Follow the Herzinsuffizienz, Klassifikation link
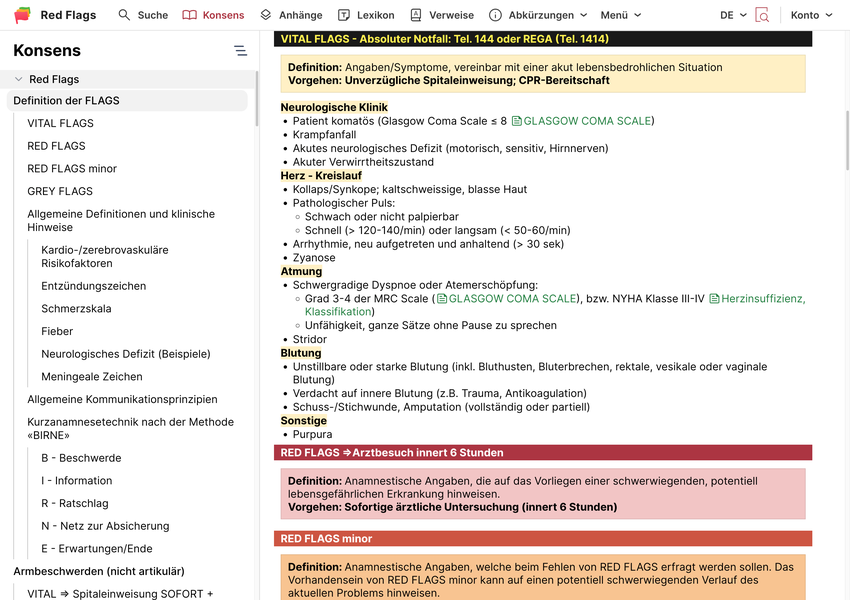 [756, 299]
